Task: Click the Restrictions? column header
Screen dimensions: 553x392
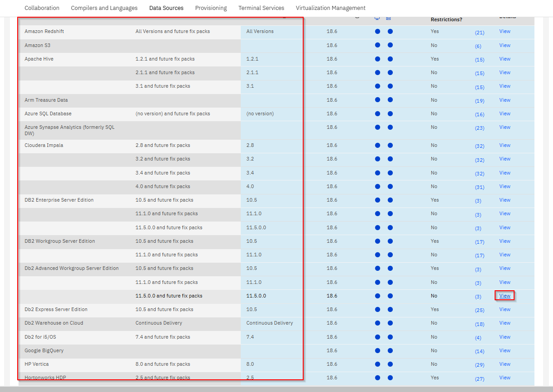Action: (x=446, y=20)
